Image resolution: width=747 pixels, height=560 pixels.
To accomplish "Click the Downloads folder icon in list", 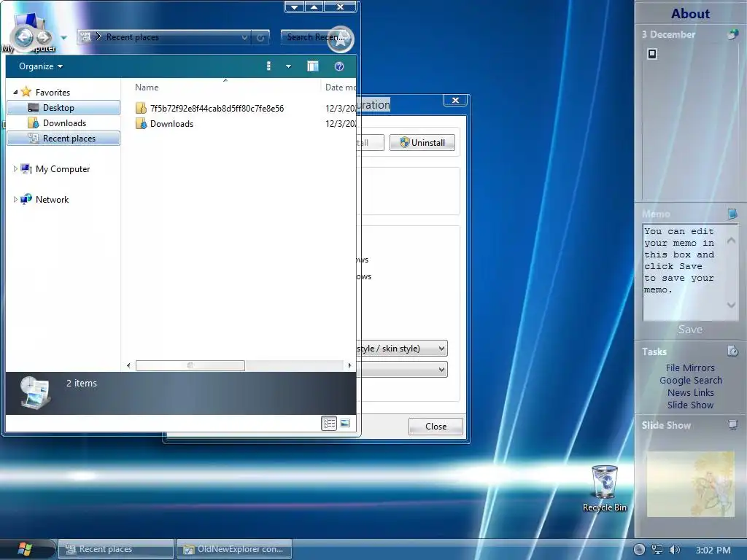I will coord(141,124).
